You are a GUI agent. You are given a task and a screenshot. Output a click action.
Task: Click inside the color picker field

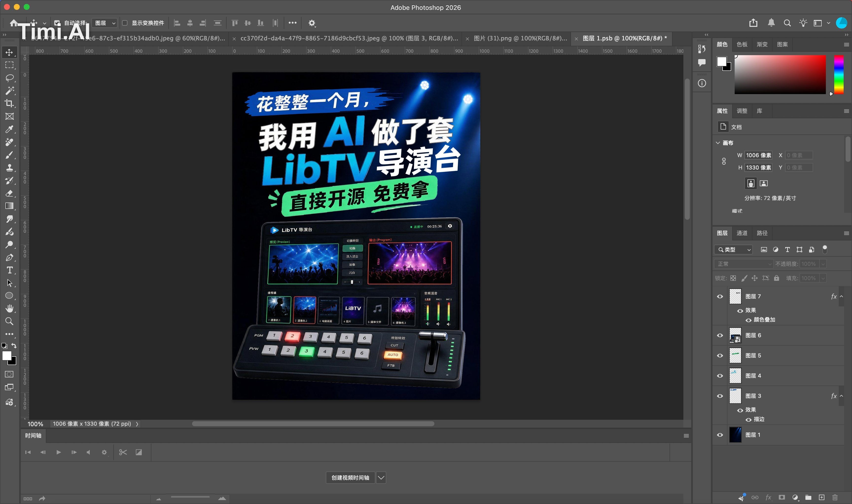780,75
